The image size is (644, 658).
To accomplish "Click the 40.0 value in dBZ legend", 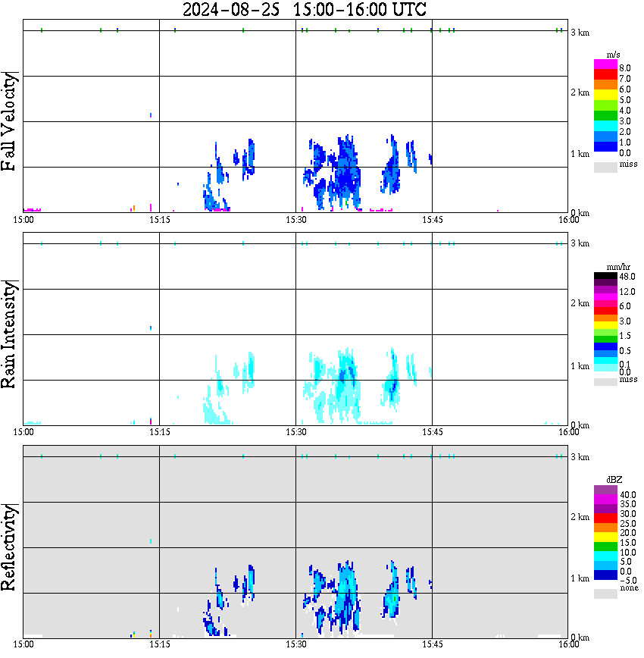I will click(627, 495).
